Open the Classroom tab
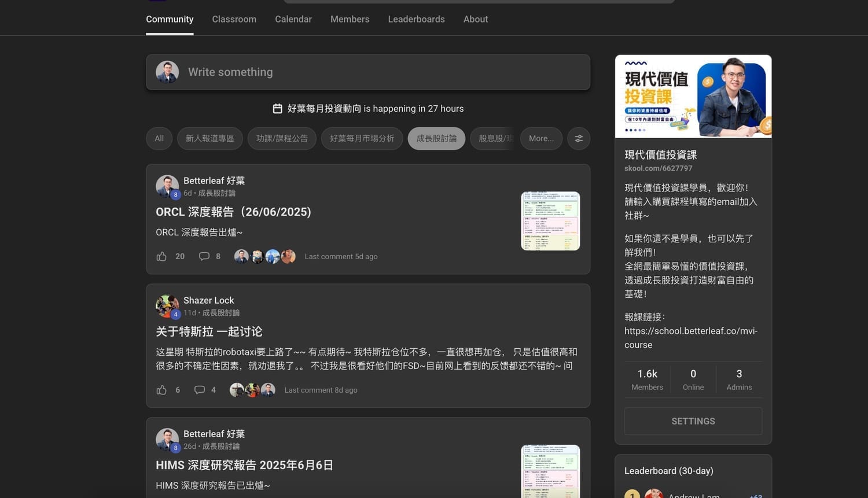The image size is (868, 498). click(234, 19)
